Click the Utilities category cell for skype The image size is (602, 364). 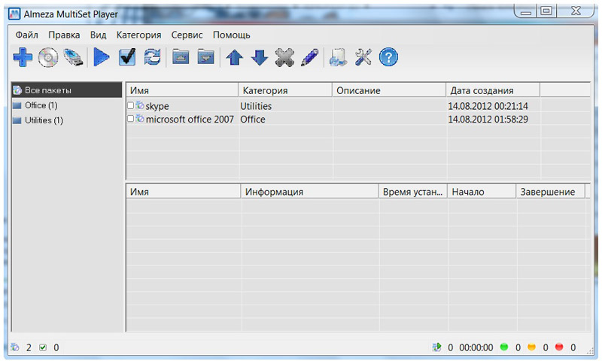pos(256,106)
